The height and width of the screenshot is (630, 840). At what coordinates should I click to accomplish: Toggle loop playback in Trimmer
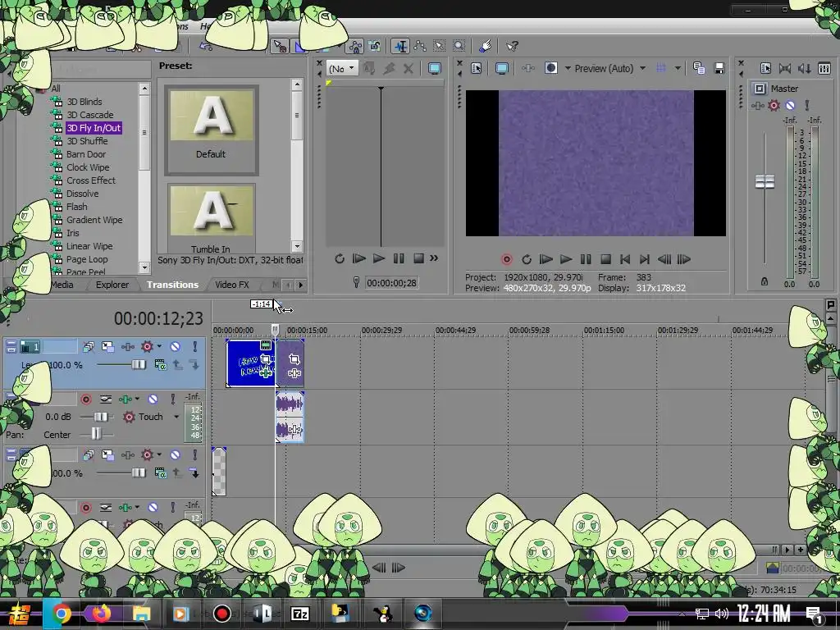pos(339,258)
